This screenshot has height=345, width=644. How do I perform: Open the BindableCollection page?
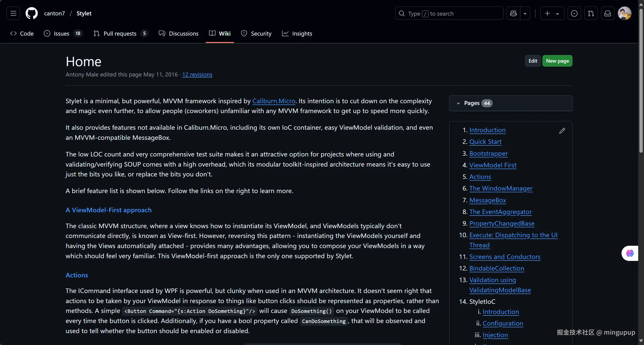[x=497, y=268]
